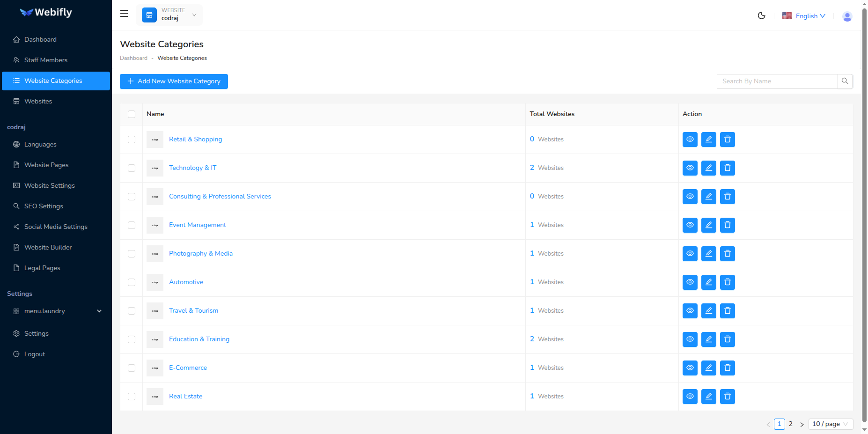Screen dimensions: 868x434
Task: Navigate to Staff Members in sidebar
Action: [x=45, y=60]
